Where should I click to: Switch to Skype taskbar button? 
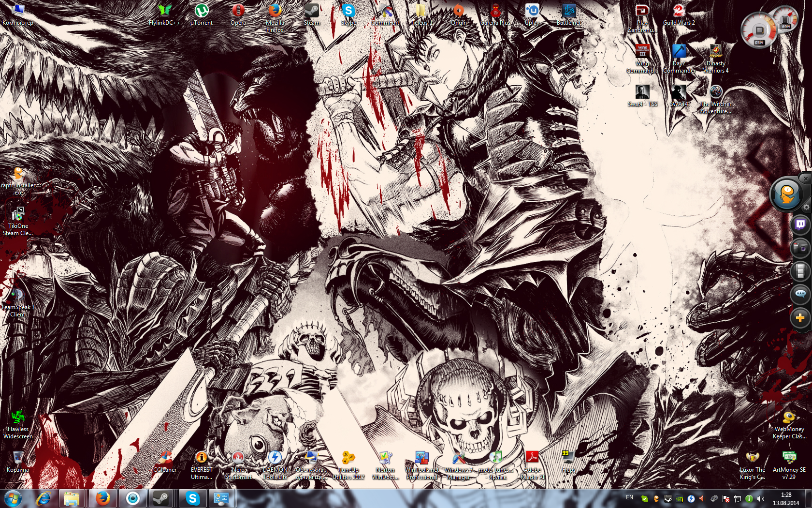[x=192, y=498]
